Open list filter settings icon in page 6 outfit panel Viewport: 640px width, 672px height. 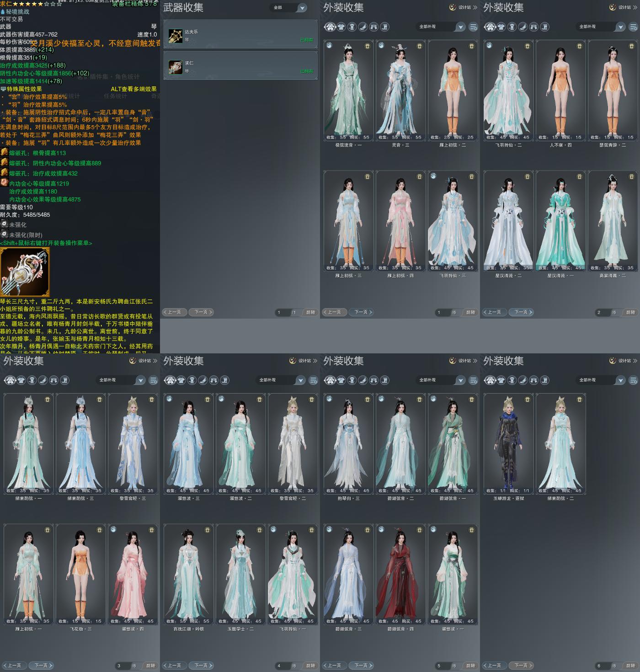tap(633, 380)
